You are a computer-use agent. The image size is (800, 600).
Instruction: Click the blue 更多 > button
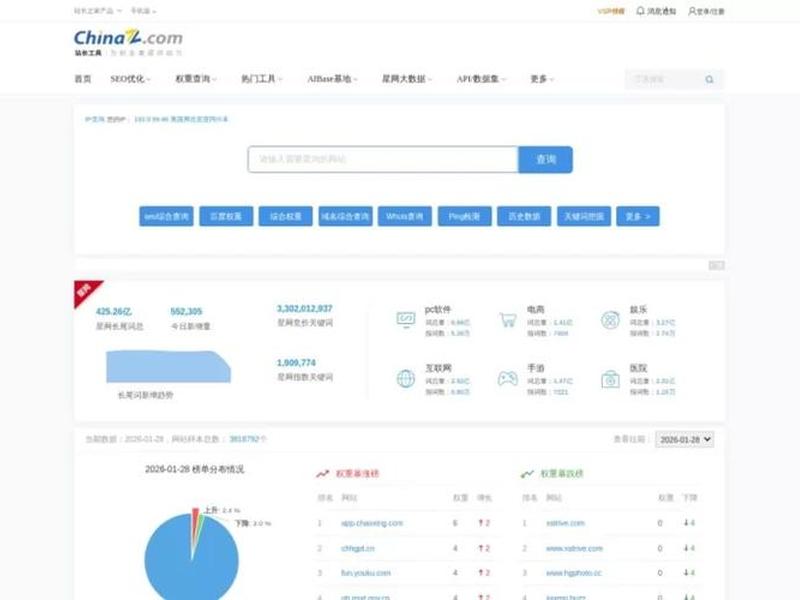point(638,216)
